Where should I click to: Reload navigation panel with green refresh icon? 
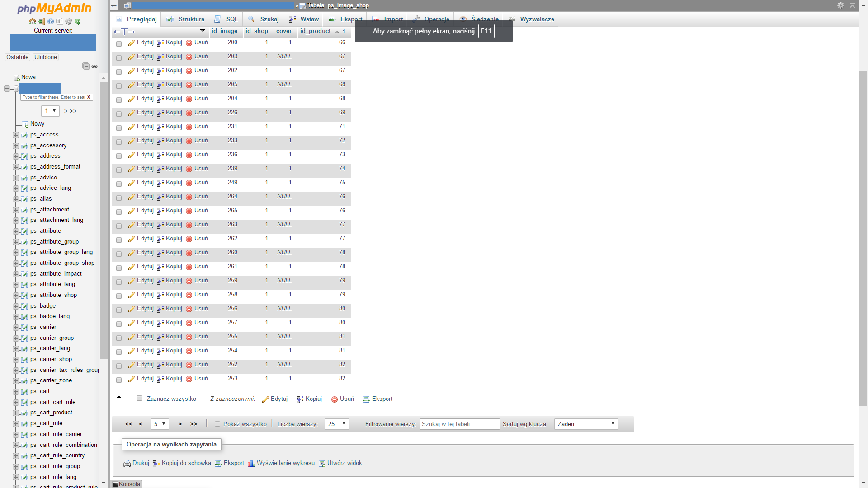[78, 21]
